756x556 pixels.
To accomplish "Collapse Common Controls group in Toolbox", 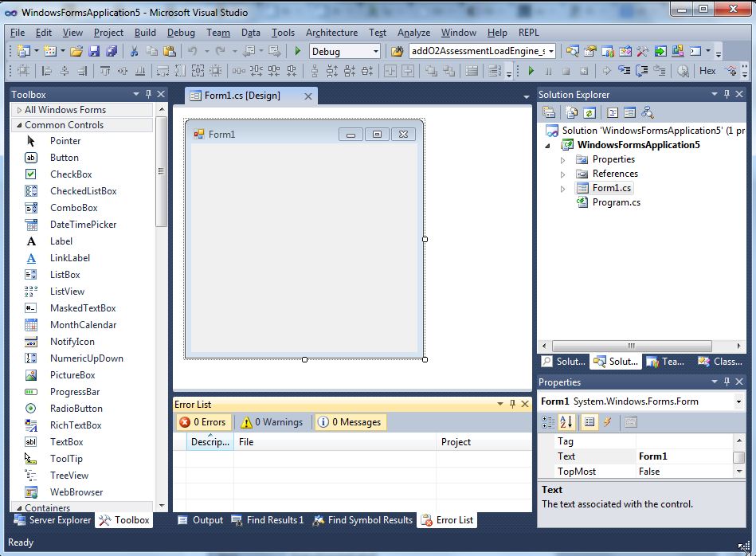I will click(x=19, y=125).
